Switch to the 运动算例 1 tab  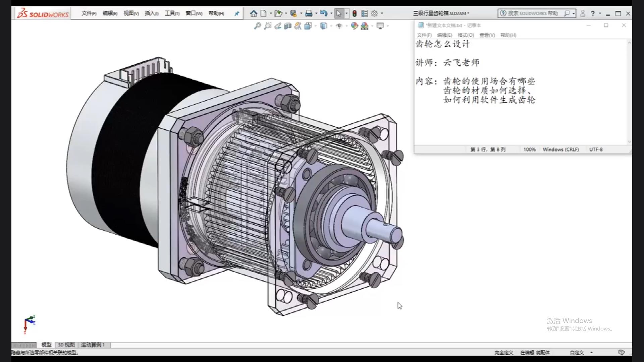click(x=93, y=345)
